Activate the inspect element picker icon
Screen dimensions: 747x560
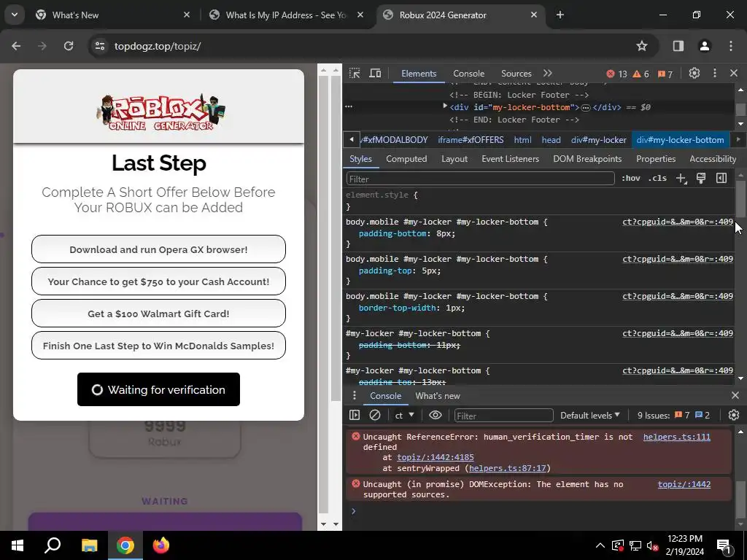point(355,74)
